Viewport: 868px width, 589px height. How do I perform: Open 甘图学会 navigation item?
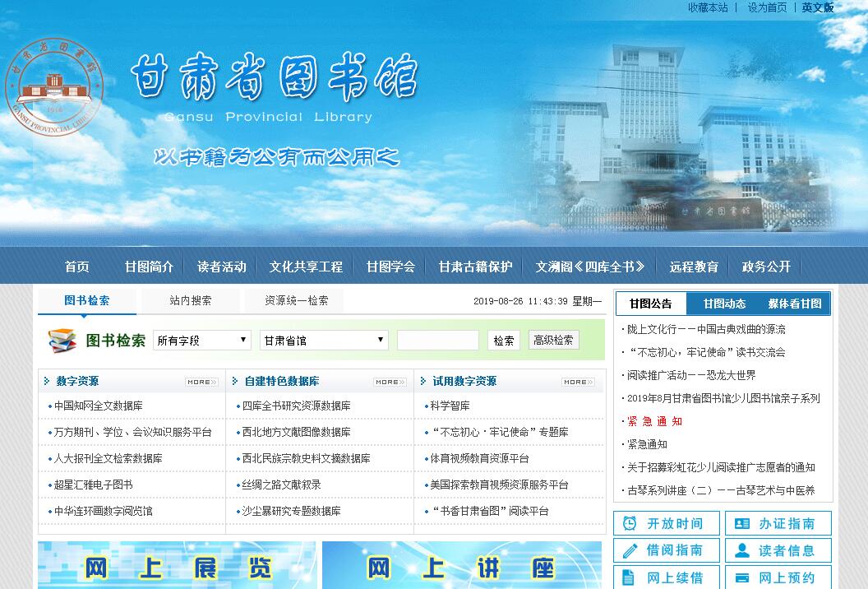pos(390,267)
